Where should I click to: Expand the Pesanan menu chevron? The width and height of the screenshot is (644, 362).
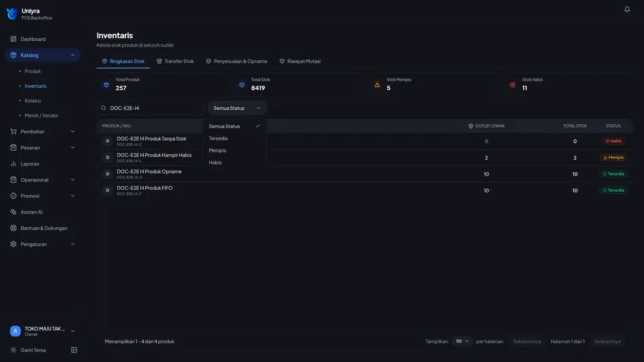pos(72,147)
